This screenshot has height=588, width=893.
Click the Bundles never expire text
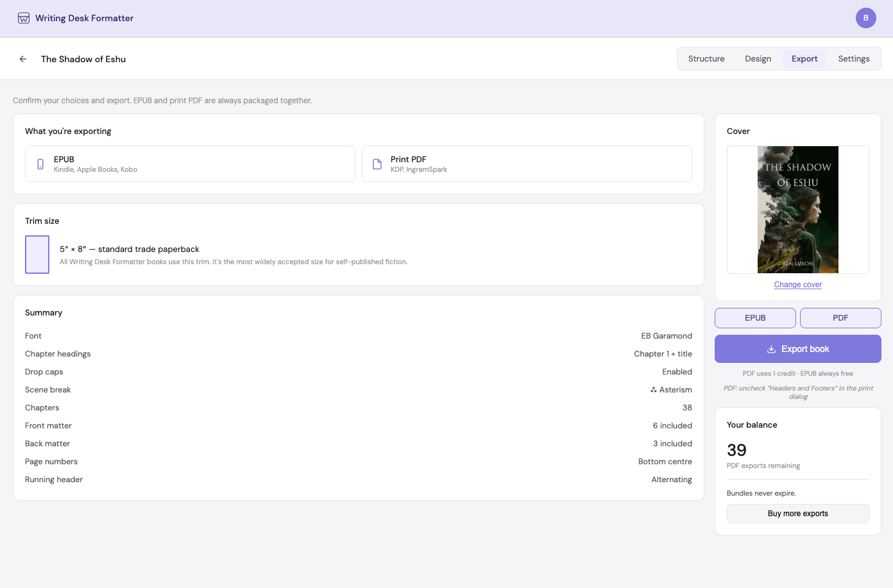pyautogui.click(x=761, y=494)
